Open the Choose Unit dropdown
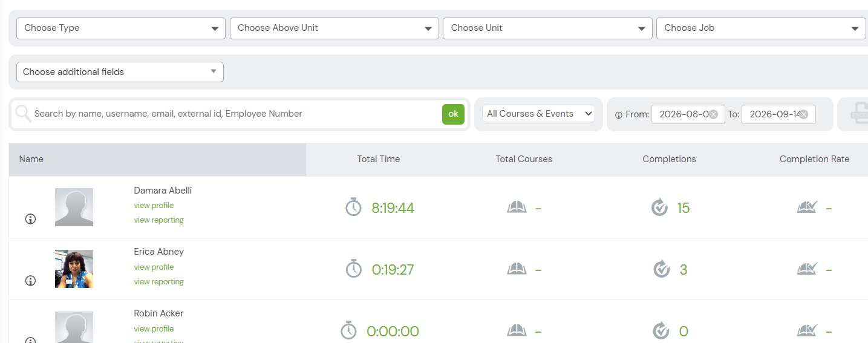Viewport: 868px width, 343px height. [x=547, y=28]
